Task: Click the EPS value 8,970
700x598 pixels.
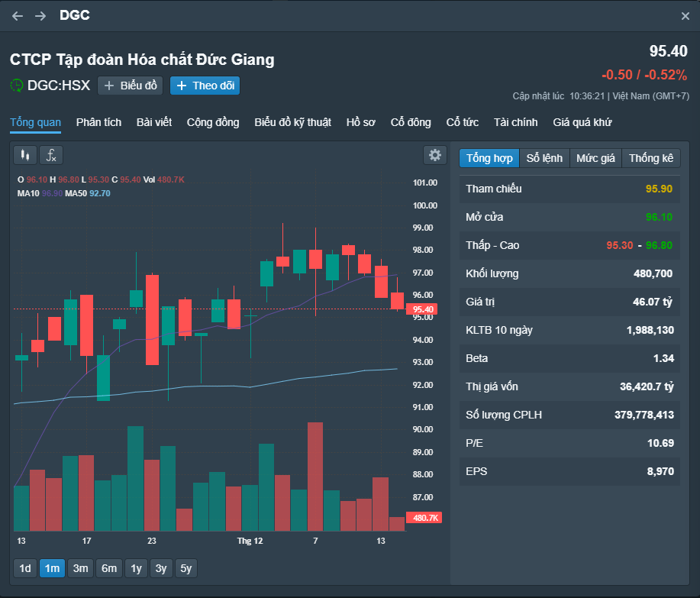Action: click(661, 472)
